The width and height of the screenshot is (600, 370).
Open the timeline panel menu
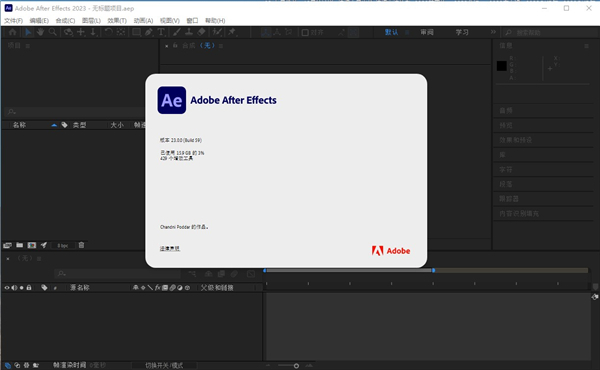click(x=39, y=259)
